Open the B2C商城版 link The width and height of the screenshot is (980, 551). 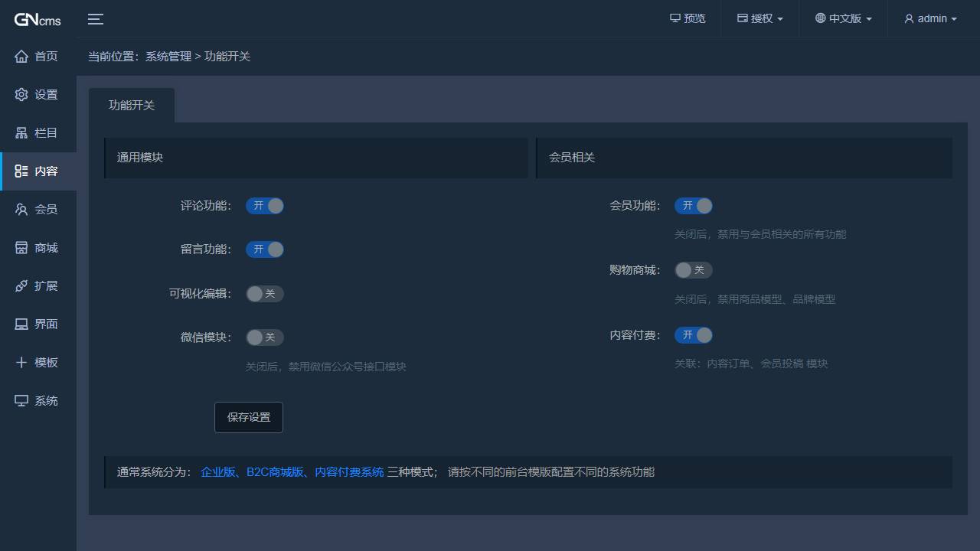click(x=276, y=472)
